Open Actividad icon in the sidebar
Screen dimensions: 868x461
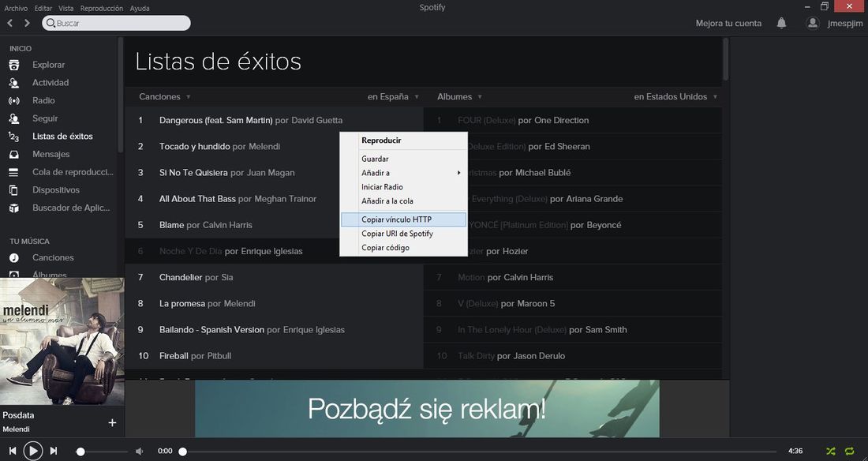point(14,83)
